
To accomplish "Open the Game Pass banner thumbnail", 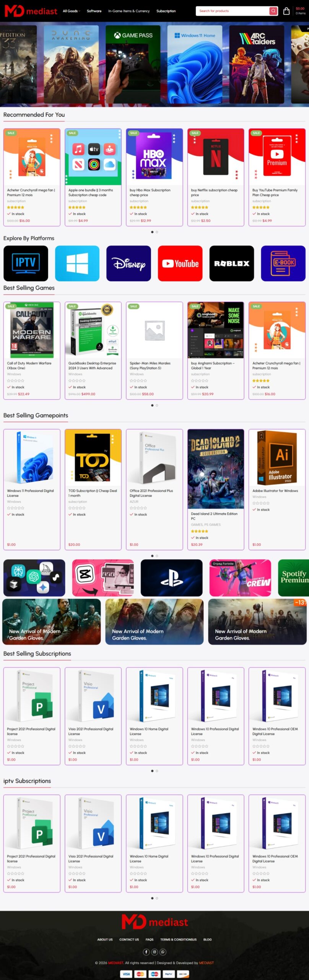I will [x=133, y=64].
